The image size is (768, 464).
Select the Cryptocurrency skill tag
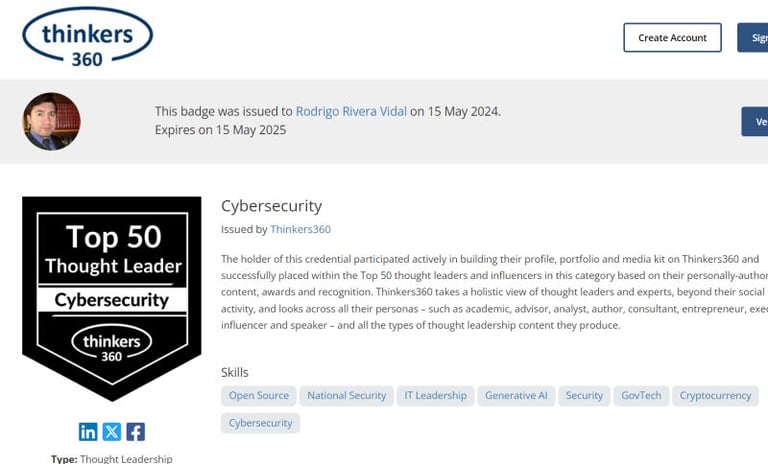pyautogui.click(x=715, y=396)
